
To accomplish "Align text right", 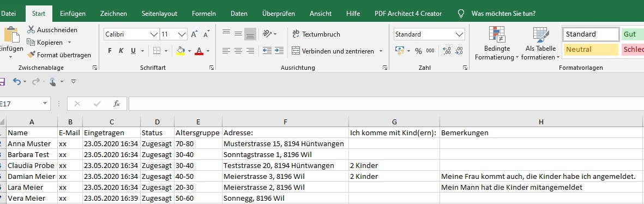I will (250, 51).
